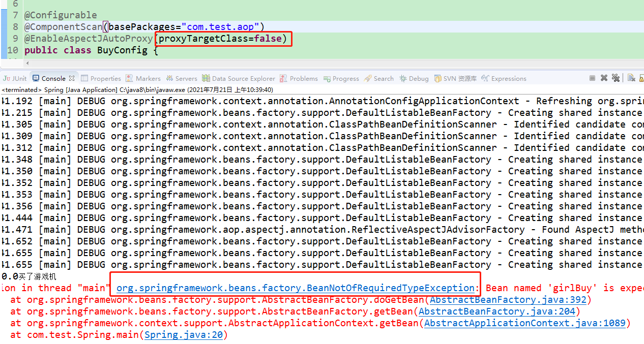Remove all terminated launches (double X icon)
644x344 pixels.
[616, 78]
